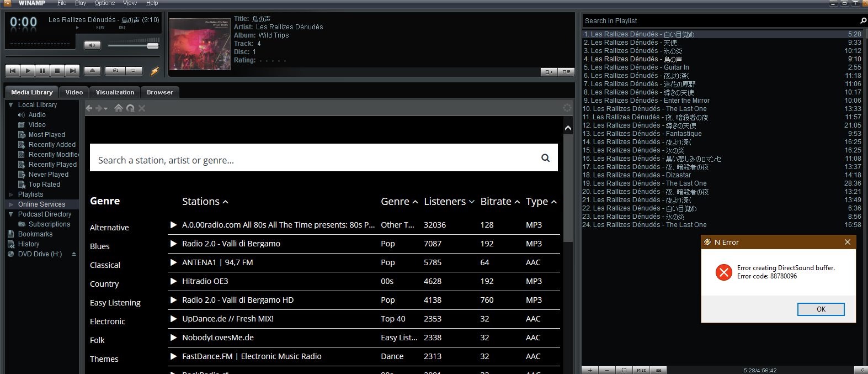Click the Stop playback button
The width and height of the screenshot is (868, 374).
(57, 71)
